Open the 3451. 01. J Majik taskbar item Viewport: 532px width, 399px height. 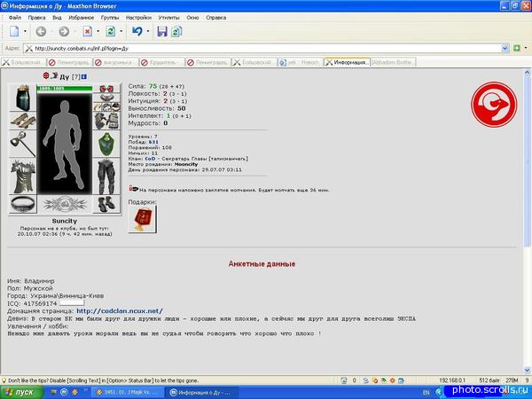[x=127, y=393]
